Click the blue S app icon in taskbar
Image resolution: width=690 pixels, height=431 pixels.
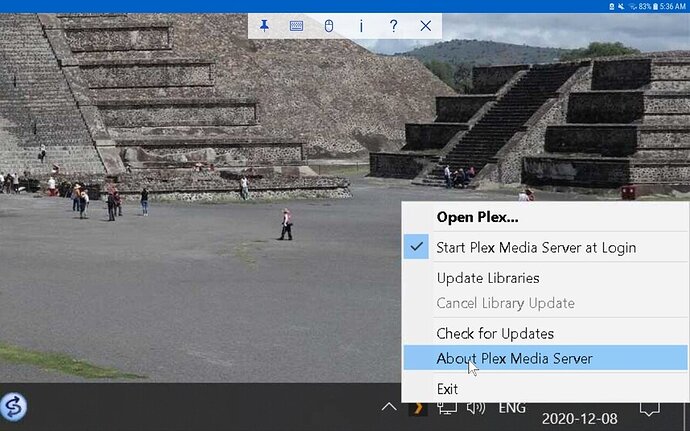point(14,407)
